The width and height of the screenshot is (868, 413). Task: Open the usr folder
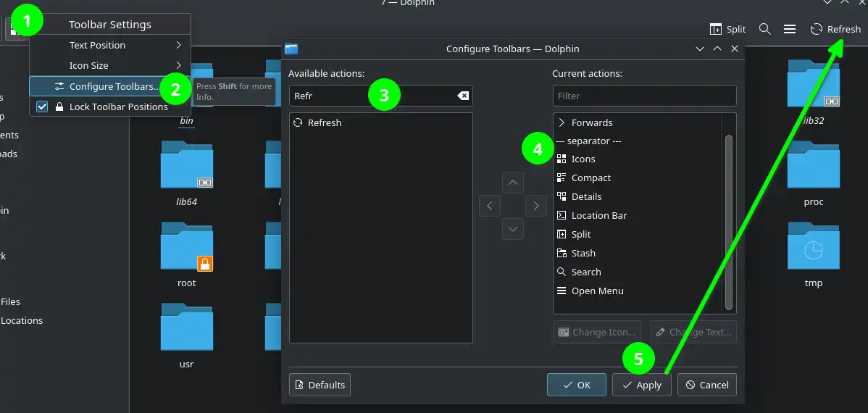(186, 328)
